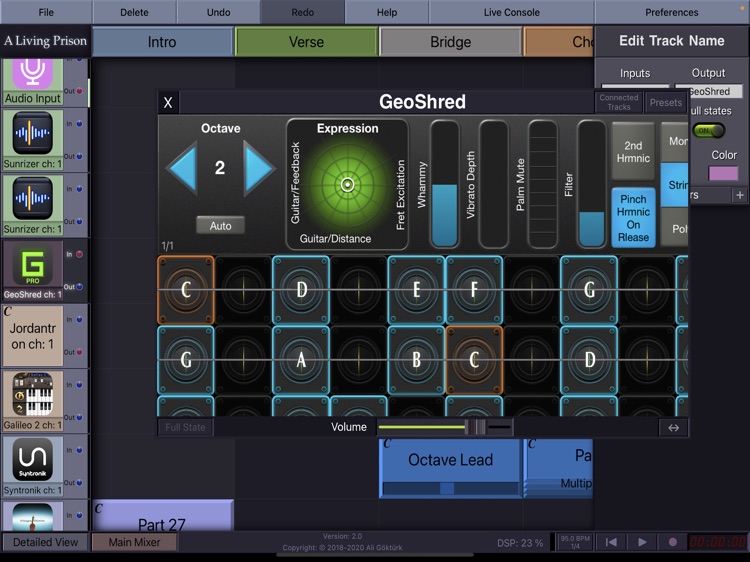Click Undo in the top bar
The height and width of the screenshot is (562, 750).
(x=219, y=12)
